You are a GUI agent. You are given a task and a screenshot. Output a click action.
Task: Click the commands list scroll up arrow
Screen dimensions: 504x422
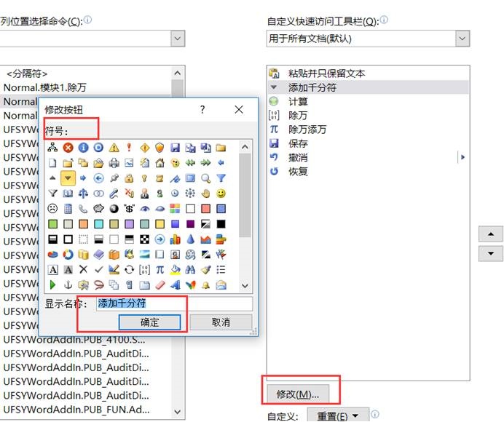click(178, 73)
